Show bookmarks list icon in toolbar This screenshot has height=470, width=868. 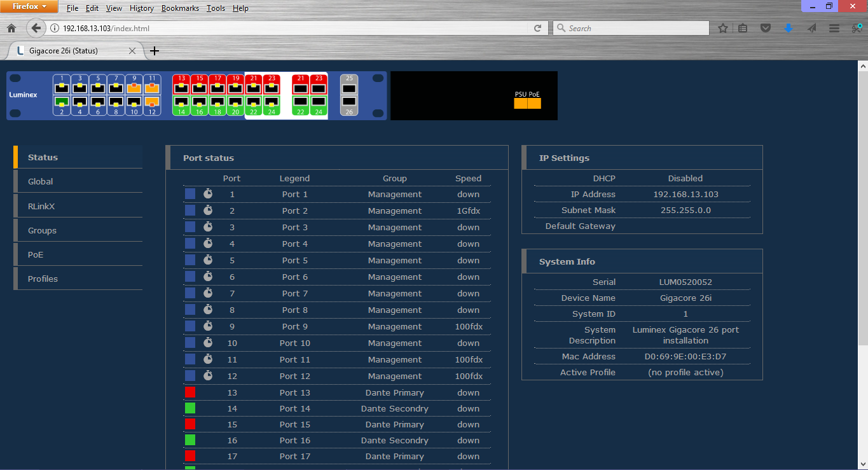[743, 28]
